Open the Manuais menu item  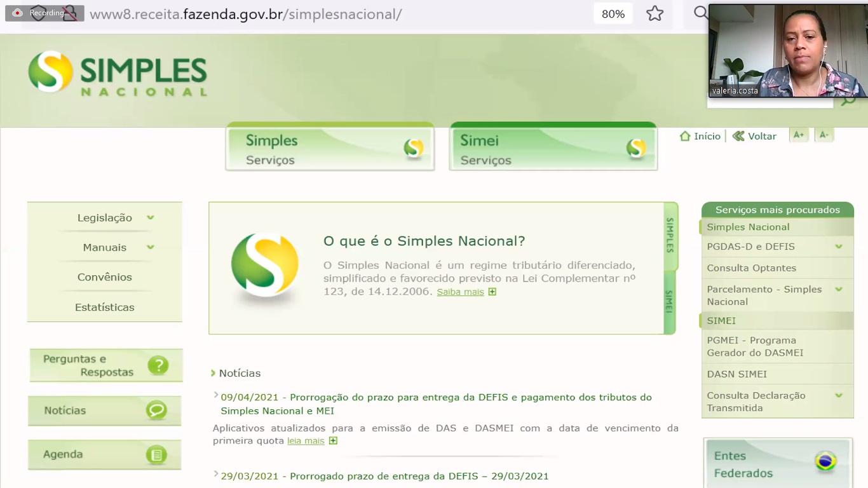[105, 247]
